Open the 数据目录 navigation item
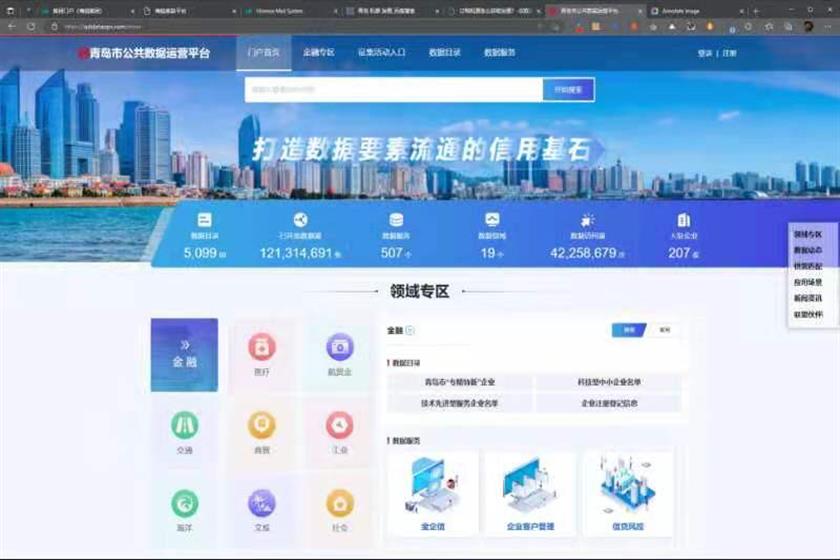Viewport: 840px width, 560px height. click(445, 53)
